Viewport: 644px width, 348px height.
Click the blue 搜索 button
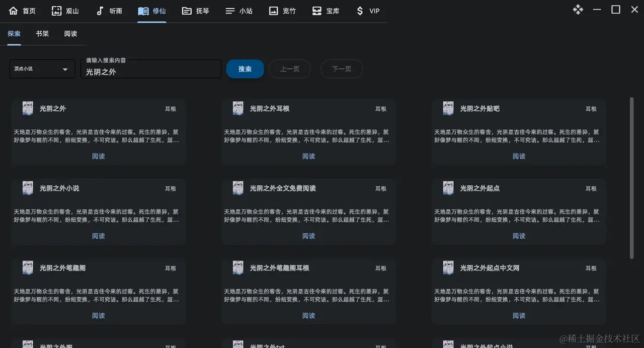point(245,69)
